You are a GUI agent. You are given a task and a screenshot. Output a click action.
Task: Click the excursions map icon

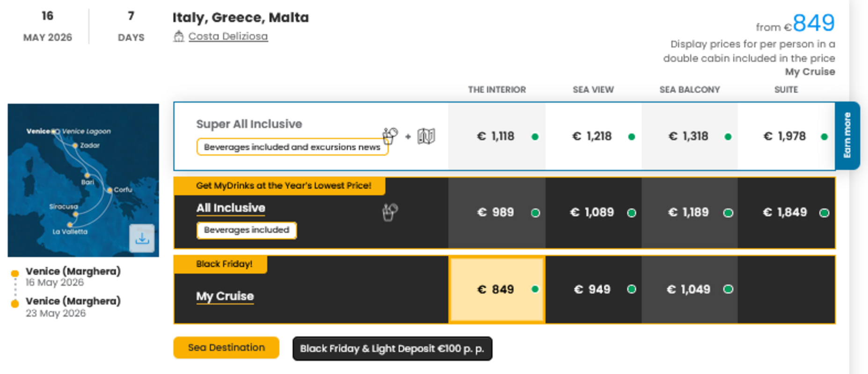click(426, 136)
